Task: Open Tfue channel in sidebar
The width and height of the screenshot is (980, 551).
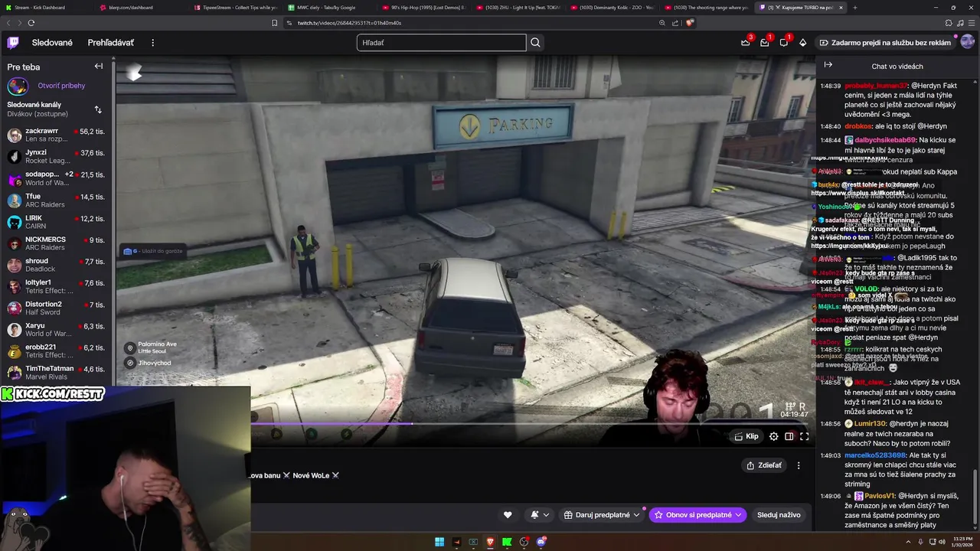Action: [x=57, y=201]
